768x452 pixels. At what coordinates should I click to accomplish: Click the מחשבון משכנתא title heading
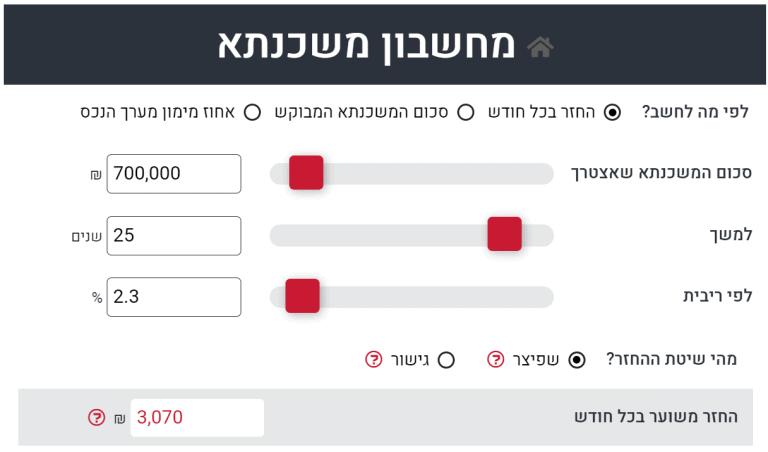click(366, 45)
